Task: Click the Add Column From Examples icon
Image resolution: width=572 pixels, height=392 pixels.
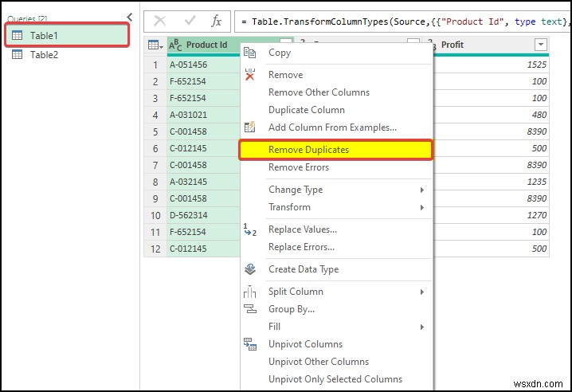Action: (x=250, y=127)
